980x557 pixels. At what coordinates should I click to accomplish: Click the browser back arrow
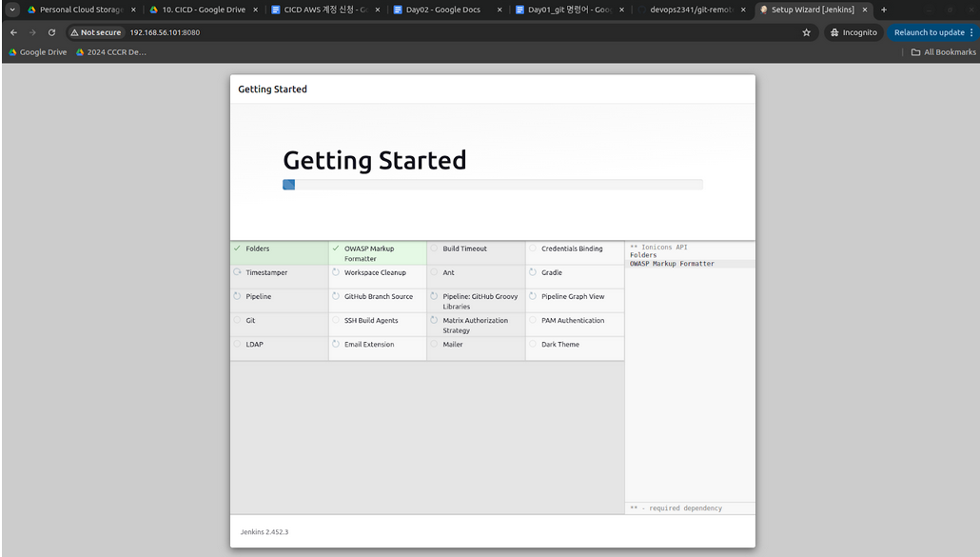13,32
